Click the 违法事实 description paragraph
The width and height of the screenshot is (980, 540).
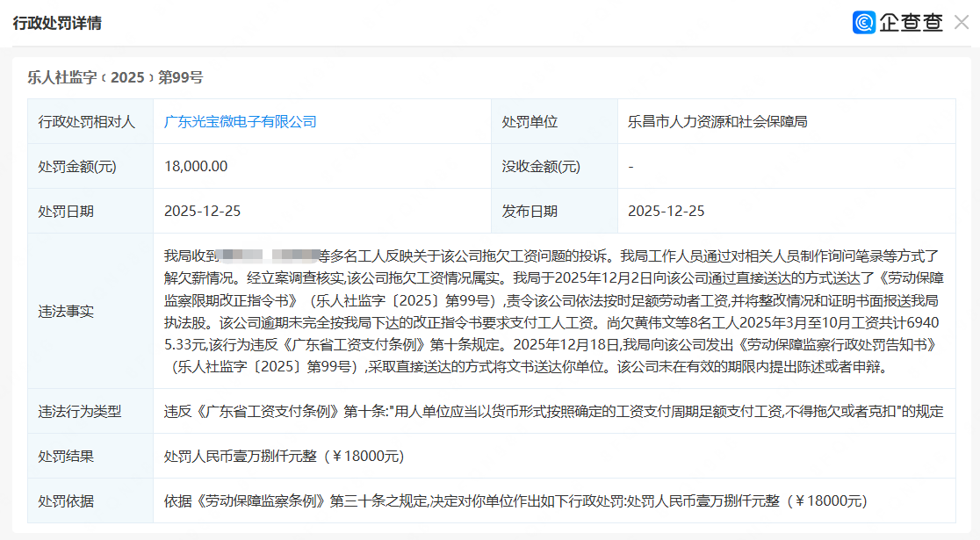click(x=554, y=311)
